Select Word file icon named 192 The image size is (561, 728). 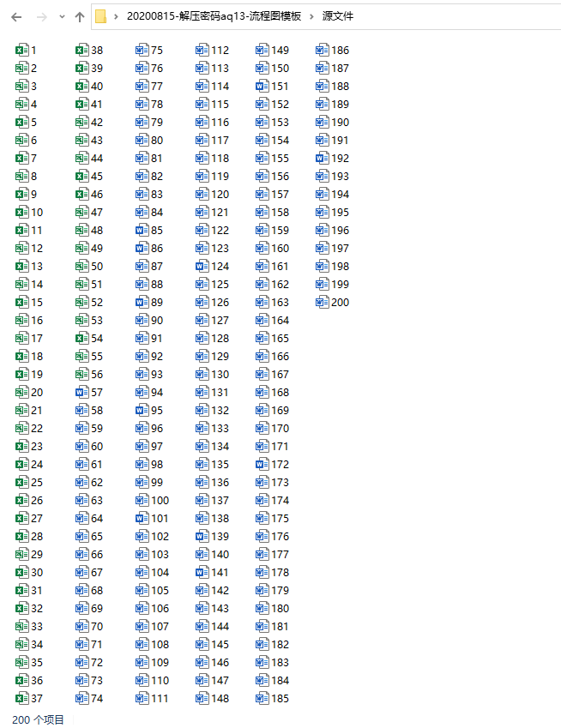[323, 158]
